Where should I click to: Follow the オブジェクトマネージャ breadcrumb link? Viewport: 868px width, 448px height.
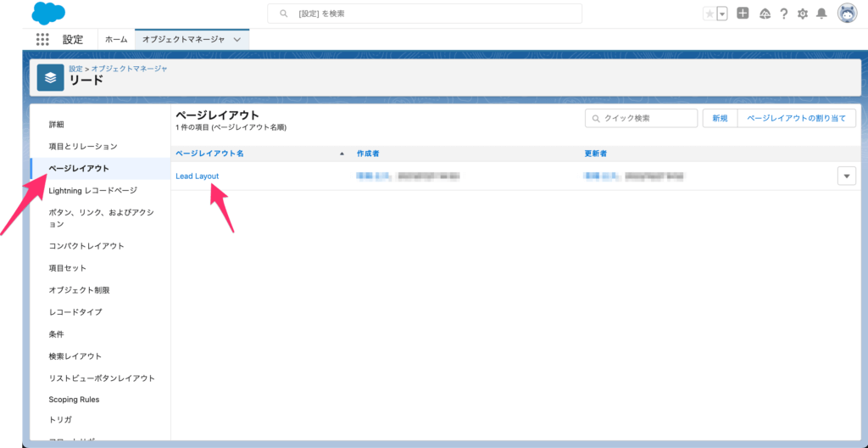[x=129, y=69]
